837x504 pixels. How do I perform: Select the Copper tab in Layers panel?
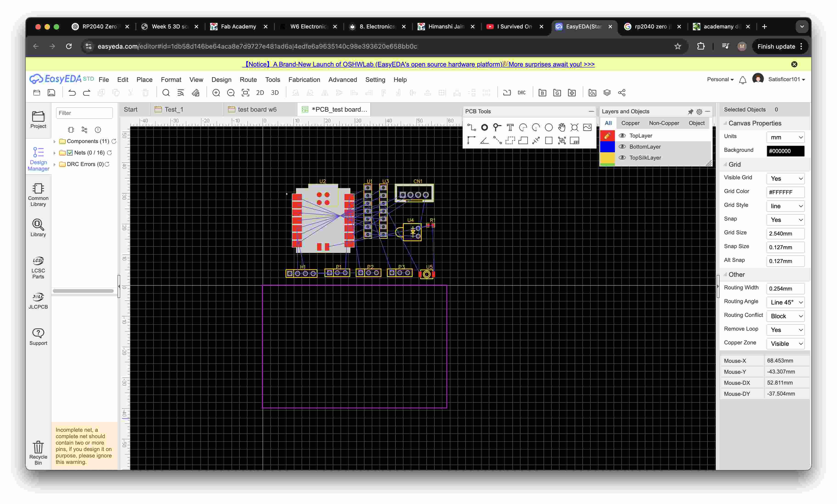point(630,123)
